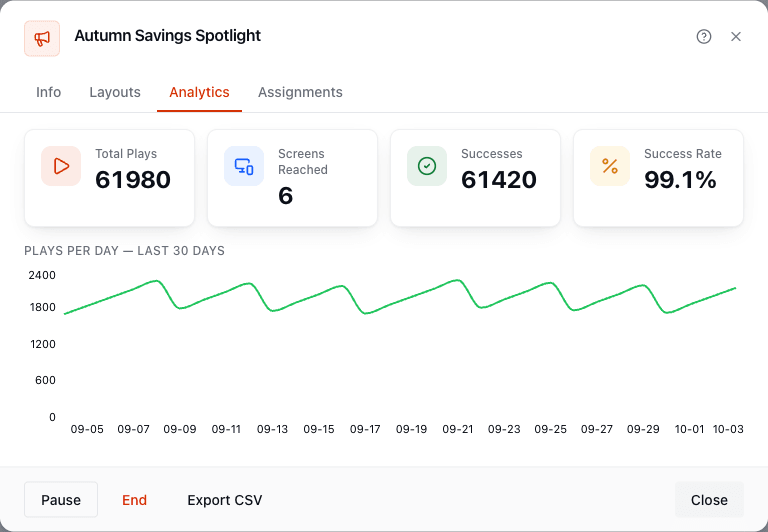
Task: Click the 10-03 date label
Action: coord(728,430)
